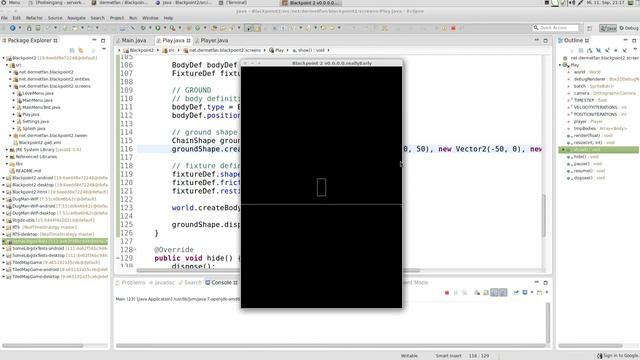Open Run button dropdown arrow
The image size is (640, 360).
(x=164, y=28)
